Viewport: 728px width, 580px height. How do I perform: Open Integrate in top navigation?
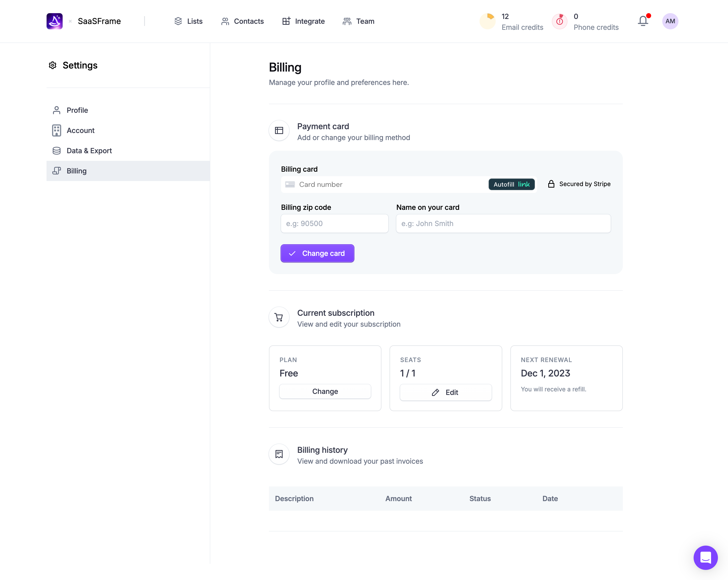pos(303,21)
